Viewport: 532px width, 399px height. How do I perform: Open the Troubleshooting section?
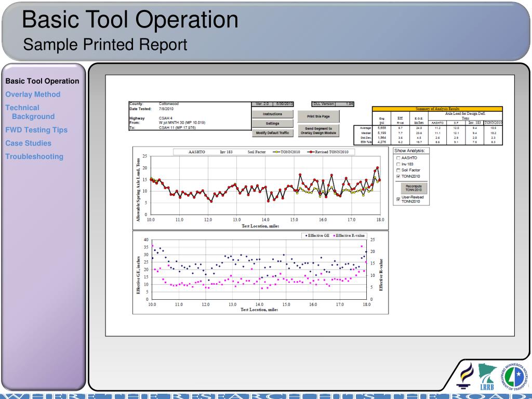(34, 156)
